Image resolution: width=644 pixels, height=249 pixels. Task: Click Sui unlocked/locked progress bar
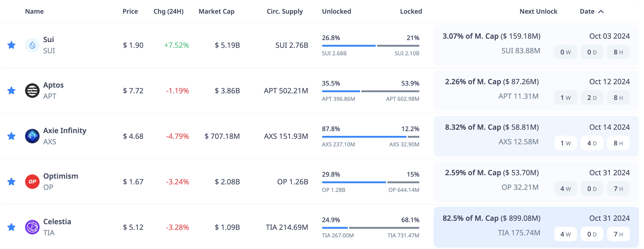pos(370,46)
